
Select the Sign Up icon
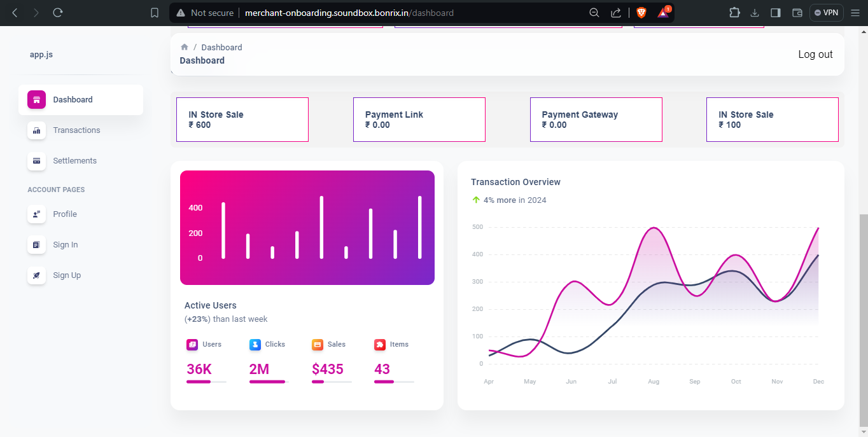pos(36,275)
